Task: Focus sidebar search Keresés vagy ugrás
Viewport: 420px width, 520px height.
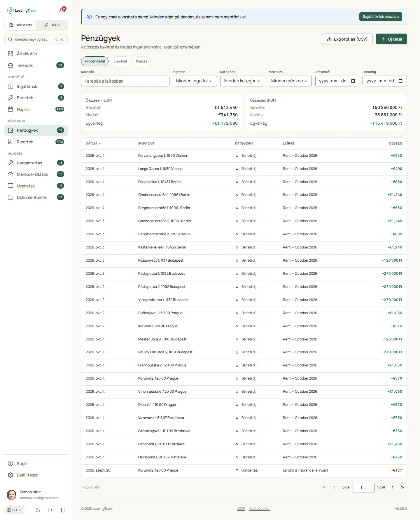Action: pos(36,39)
